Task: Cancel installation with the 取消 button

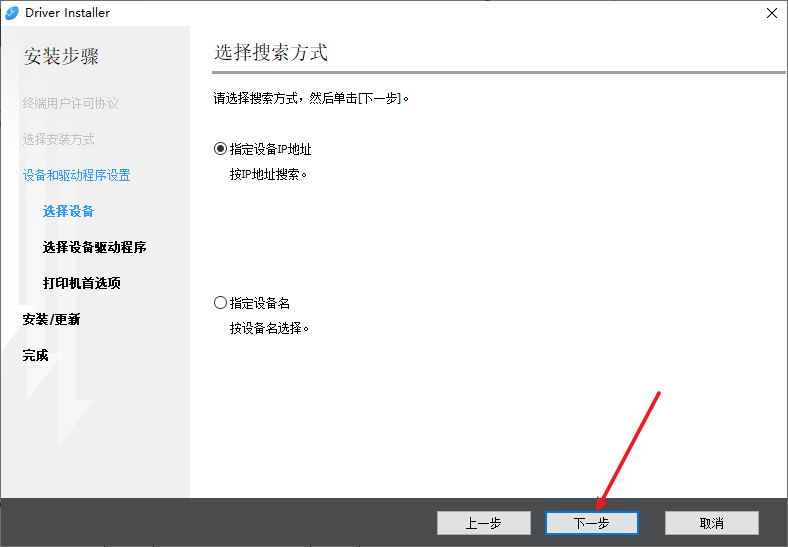Action: pos(711,523)
